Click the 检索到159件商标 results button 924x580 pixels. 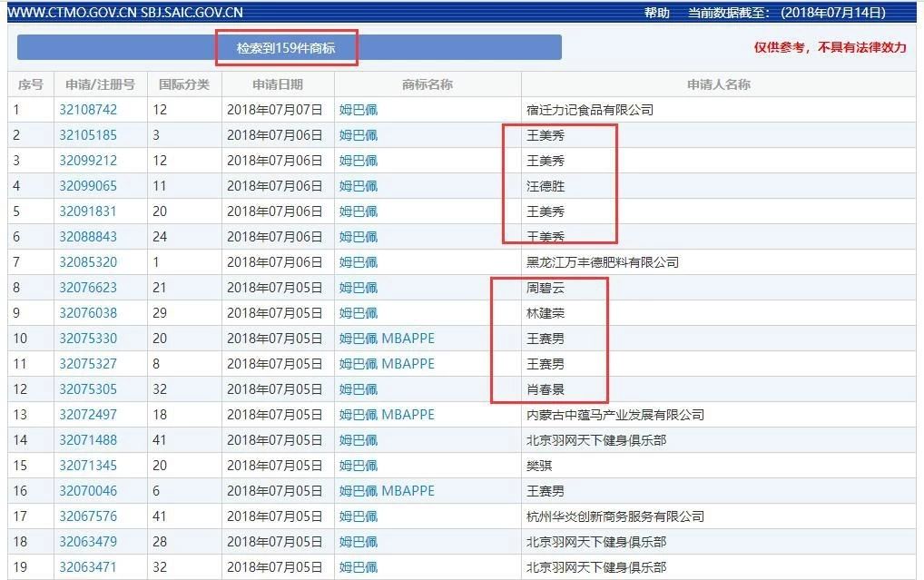coord(288,46)
